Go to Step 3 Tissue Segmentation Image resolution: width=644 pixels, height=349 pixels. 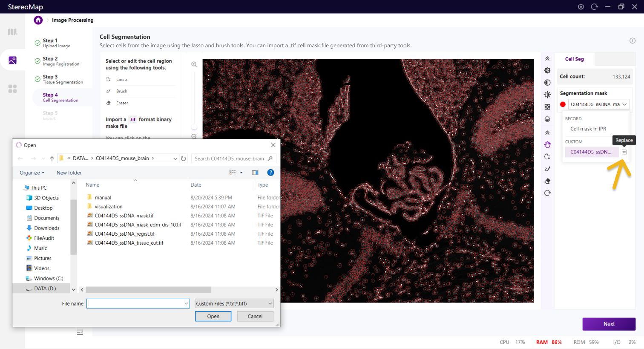click(x=62, y=79)
